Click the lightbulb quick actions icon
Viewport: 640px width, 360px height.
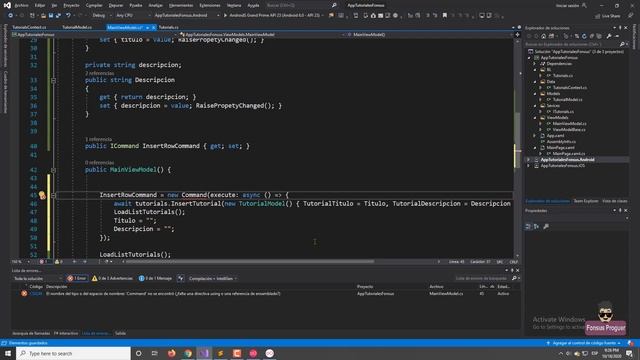coord(42,195)
